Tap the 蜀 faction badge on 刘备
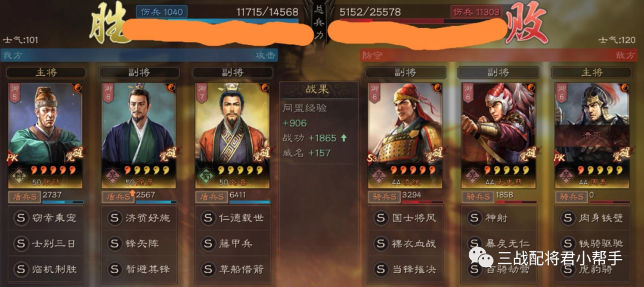644x287 pixels. point(205,177)
